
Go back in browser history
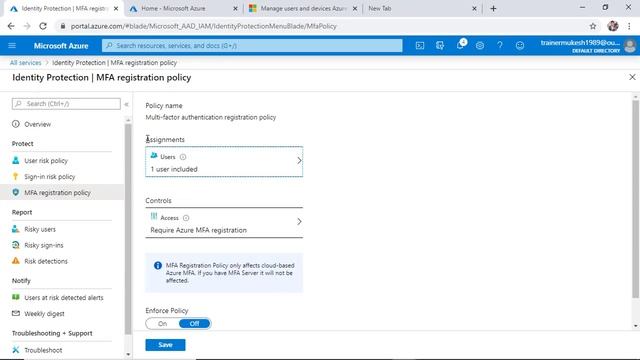tap(11, 26)
